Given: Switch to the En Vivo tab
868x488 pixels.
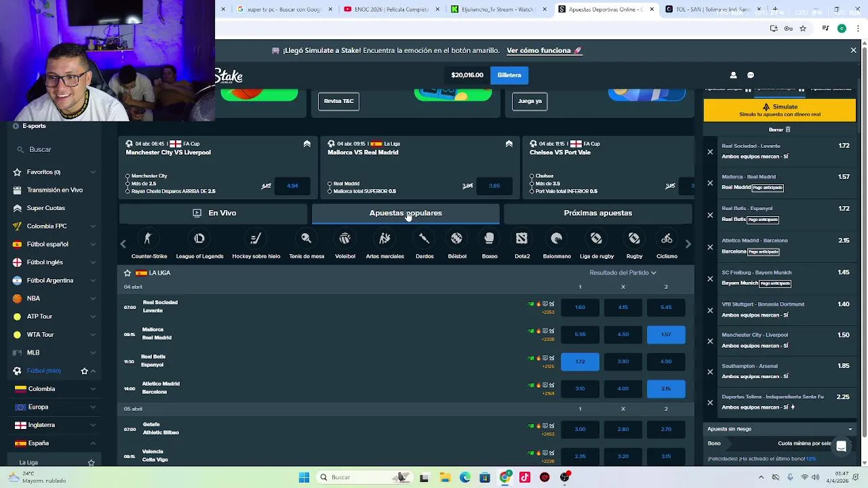Looking at the screenshot, I should pos(214,213).
